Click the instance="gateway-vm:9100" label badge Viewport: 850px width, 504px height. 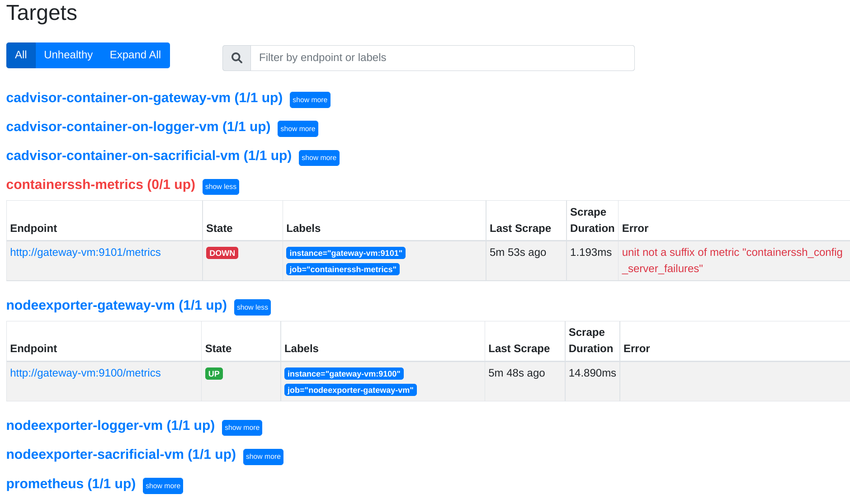[x=344, y=373]
